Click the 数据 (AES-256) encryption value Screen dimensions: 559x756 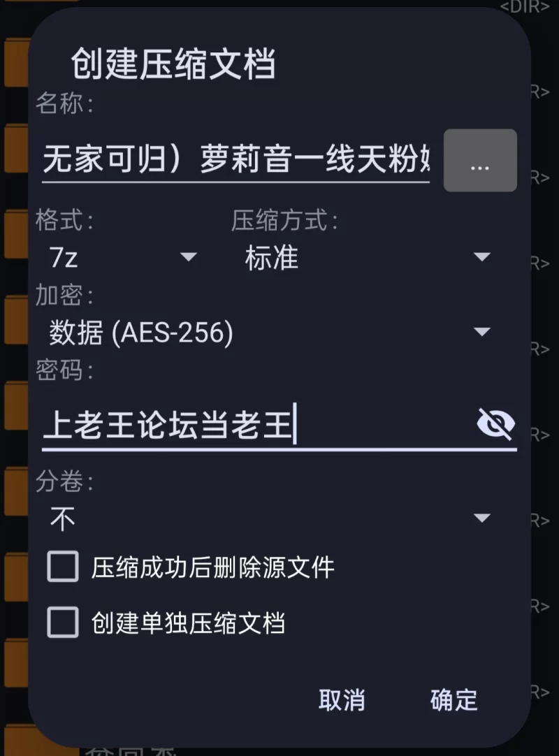pyautogui.click(x=140, y=333)
